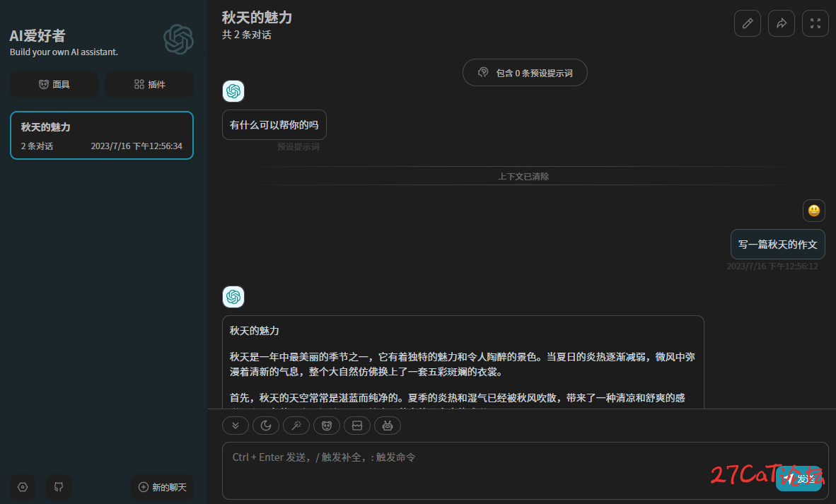This screenshot has width=836, height=504.
Task: Click the ChatGPT logo in sidebar header
Action: tap(178, 40)
